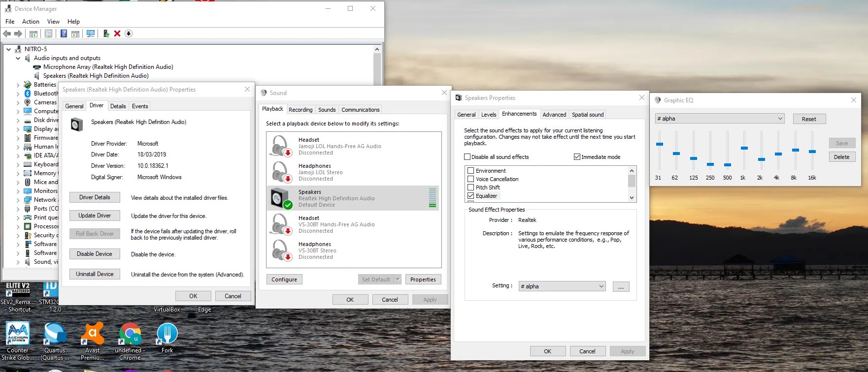Viewport: 868px width, 372px height.
Task: Switch to the Spatial sound tab
Action: [x=588, y=115]
